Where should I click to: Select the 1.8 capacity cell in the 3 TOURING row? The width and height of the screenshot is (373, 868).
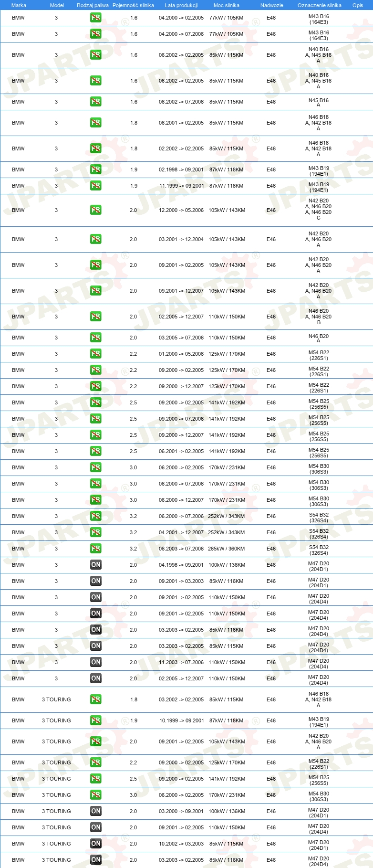[134, 699]
